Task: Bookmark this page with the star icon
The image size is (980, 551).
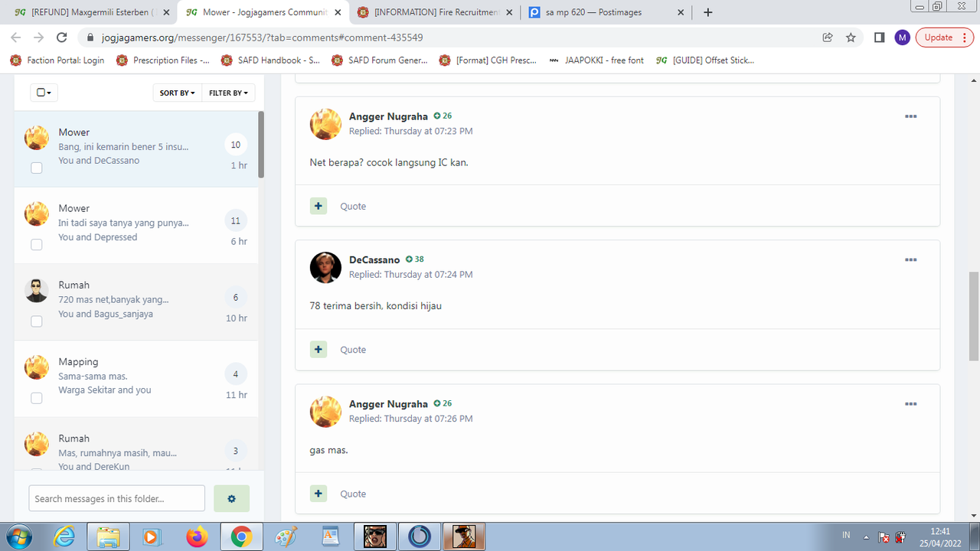Action: 851,37
